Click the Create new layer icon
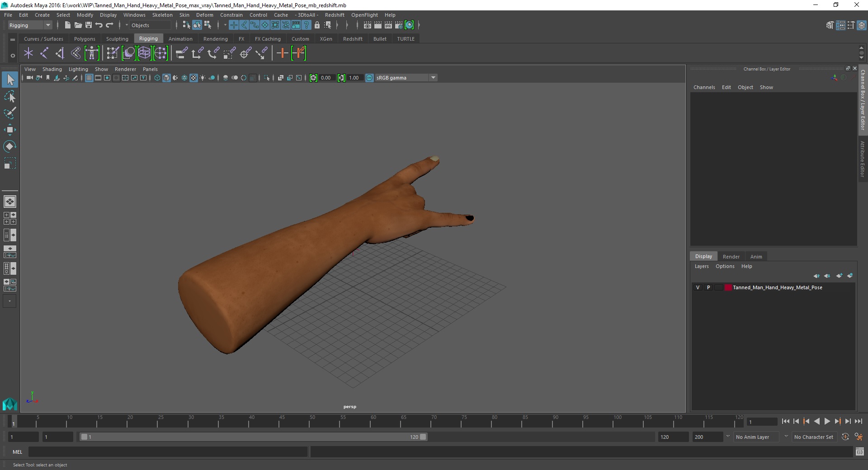The height and width of the screenshot is (470, 868). click(840, 276)
